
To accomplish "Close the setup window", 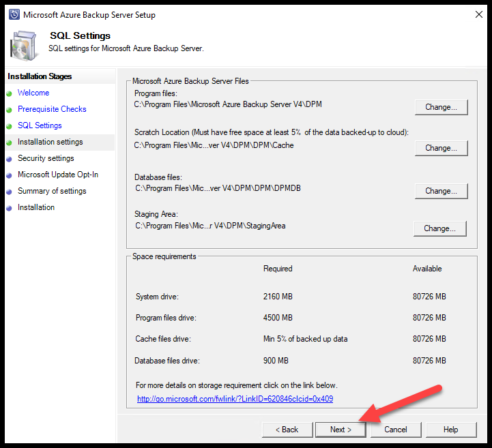I will [x=479, y=14].
